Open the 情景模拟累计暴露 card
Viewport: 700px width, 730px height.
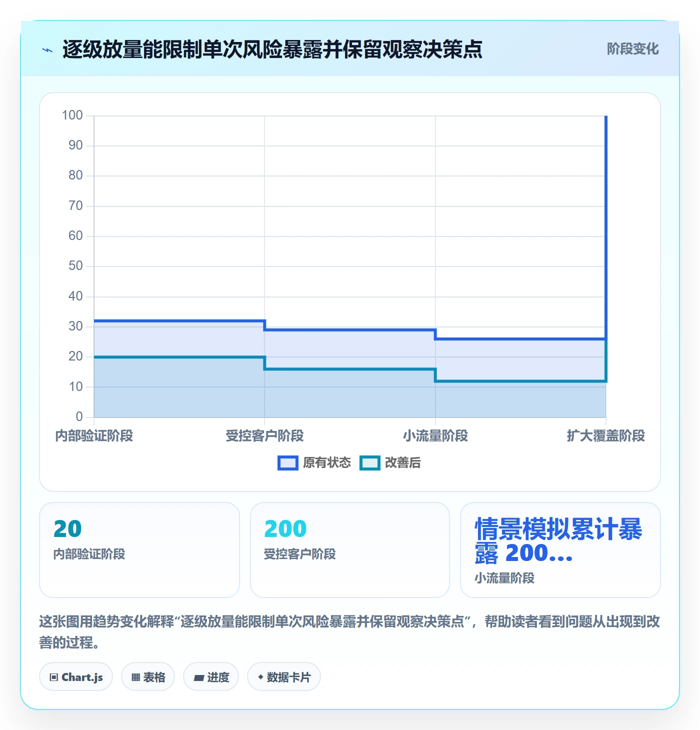[560, 550]
